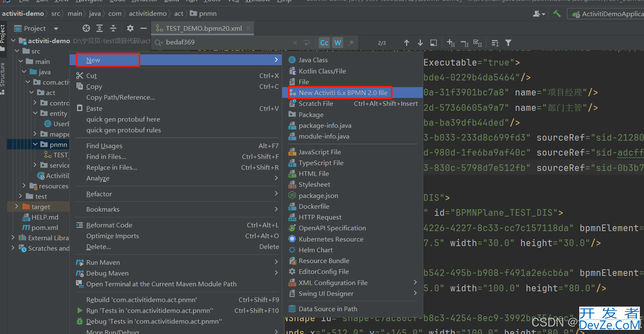
Task: Toggle Match Case (Cc) in search
Action: [x=324, y=42]
